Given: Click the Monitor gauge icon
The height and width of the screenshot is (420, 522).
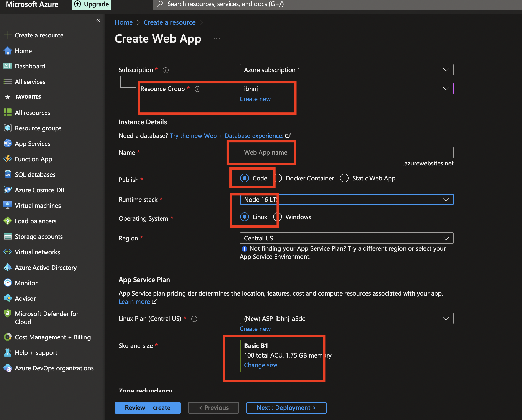Looking at the screenshot, I should point(8,283).
